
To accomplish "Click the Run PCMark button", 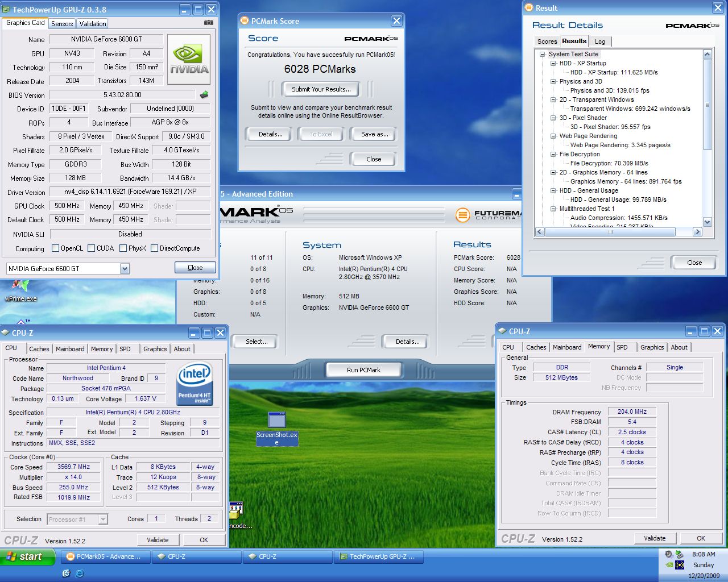I will [x=363, y=370].
